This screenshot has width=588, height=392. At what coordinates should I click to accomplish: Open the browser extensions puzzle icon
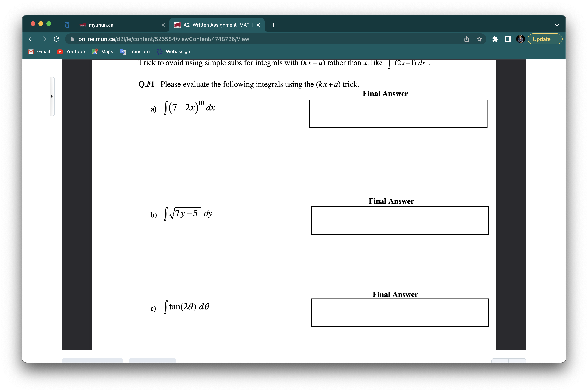pos(495,39)
